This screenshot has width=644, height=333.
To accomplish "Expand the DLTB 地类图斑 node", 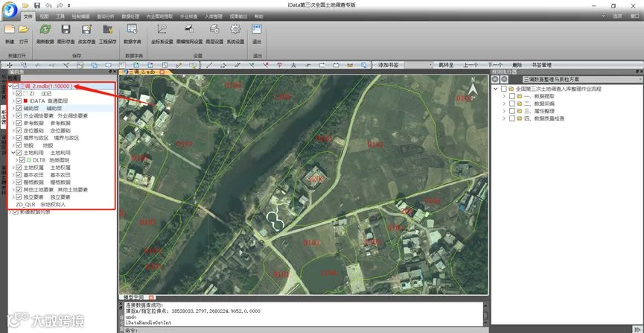I will (17, 160).
